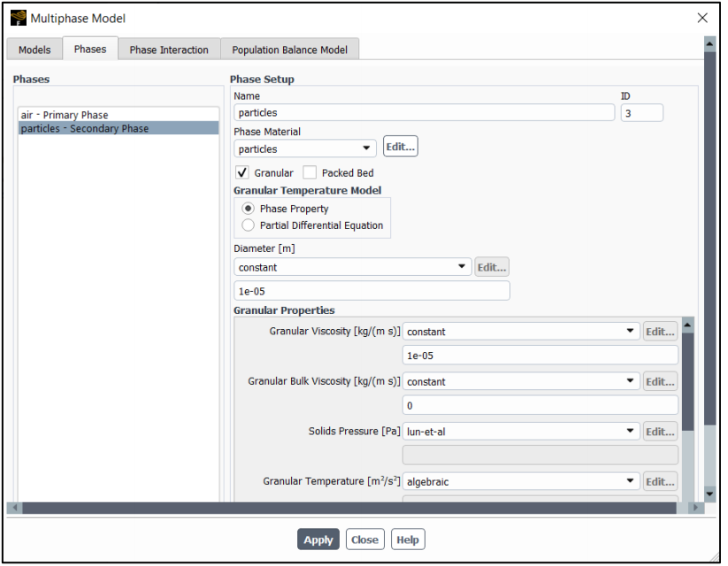Screen dimensions: 728x566
Task: Click the phase Name input field
Action: 424,113
